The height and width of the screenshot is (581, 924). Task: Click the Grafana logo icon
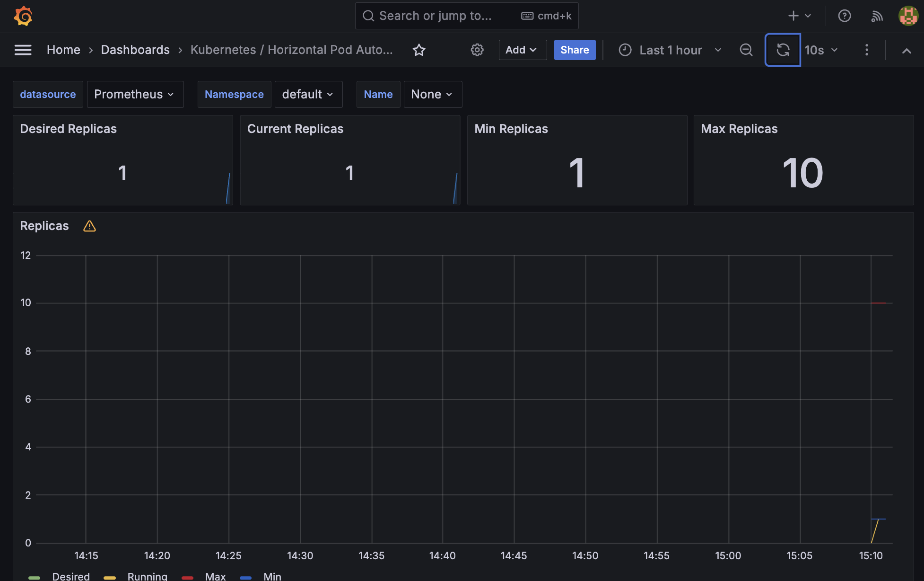coord(23,16)
